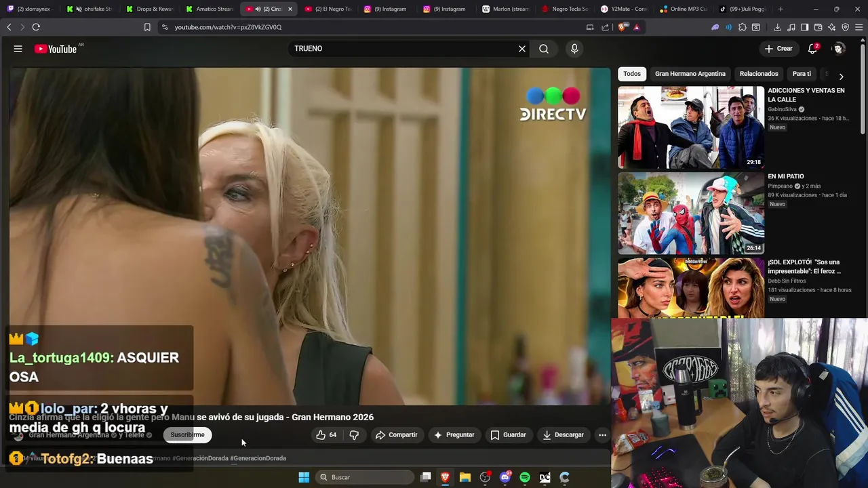Click the Descargar download button
868x488 pixels.
564,435
